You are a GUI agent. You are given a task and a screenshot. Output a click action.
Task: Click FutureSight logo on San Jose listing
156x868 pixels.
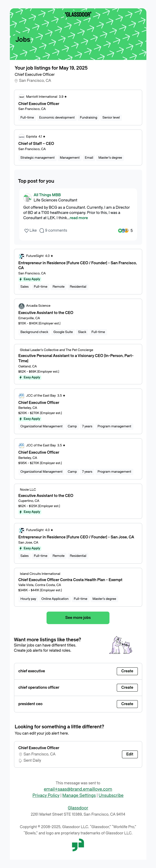pyautogui.click(x=22, y=530)
